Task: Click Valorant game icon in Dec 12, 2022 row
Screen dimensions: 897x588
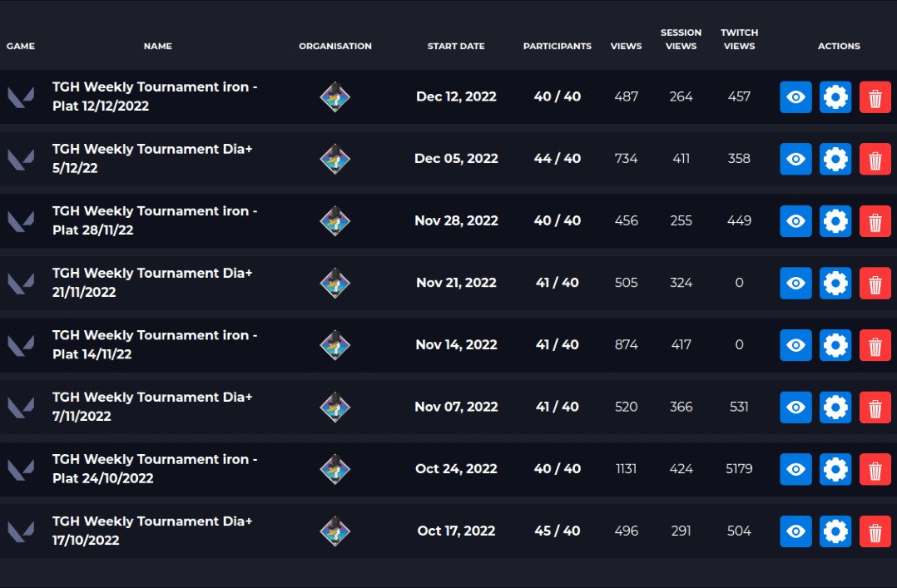Action: pos(21,97)
